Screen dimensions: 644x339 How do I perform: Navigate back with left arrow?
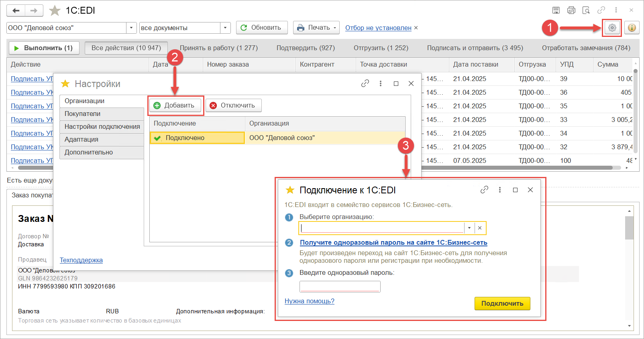pyautogui.click(x=16, y=10)
